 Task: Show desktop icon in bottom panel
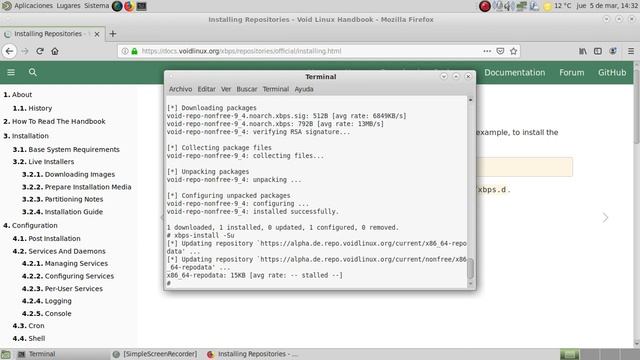[5, 354]
